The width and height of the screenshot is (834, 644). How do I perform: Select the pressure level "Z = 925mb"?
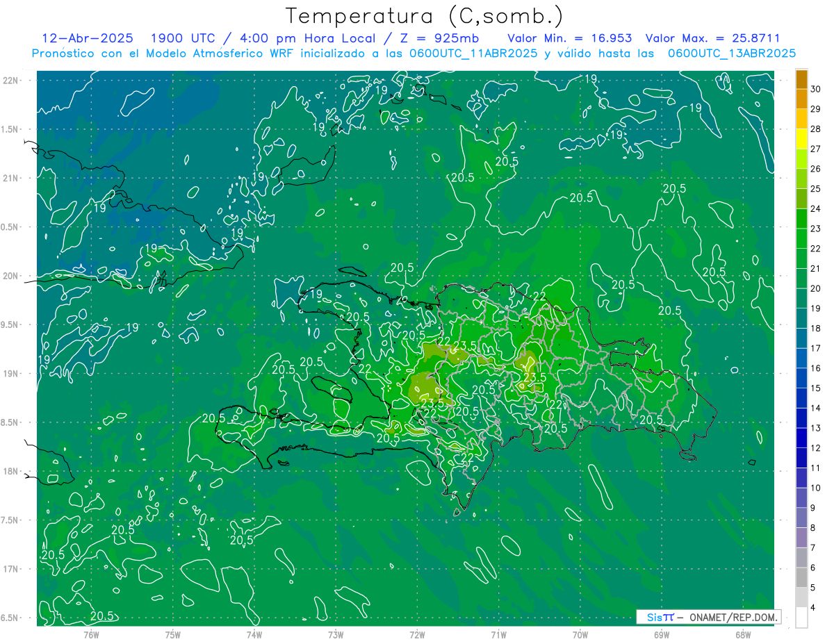coord(440,38)
